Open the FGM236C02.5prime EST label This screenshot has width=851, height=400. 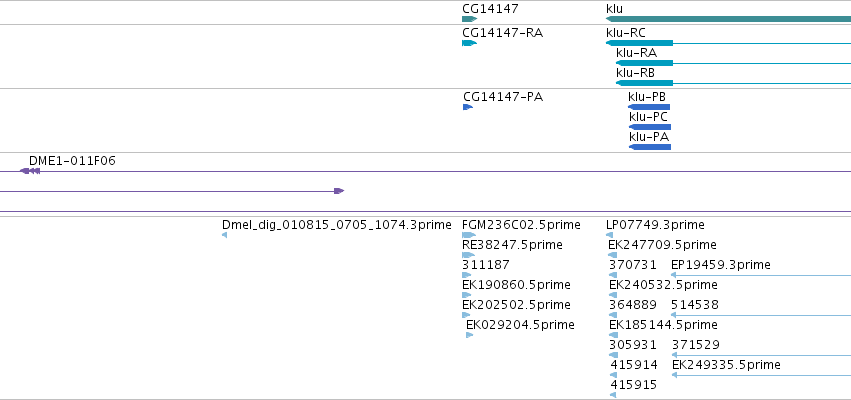pos(521,225)
